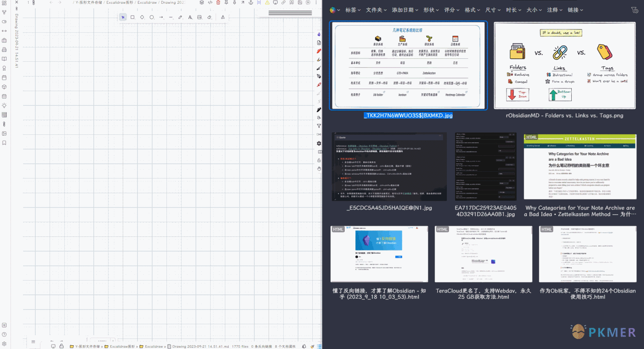Select the Rectangle shape tool
The image size is (644, 349).
tap(132, 17)
